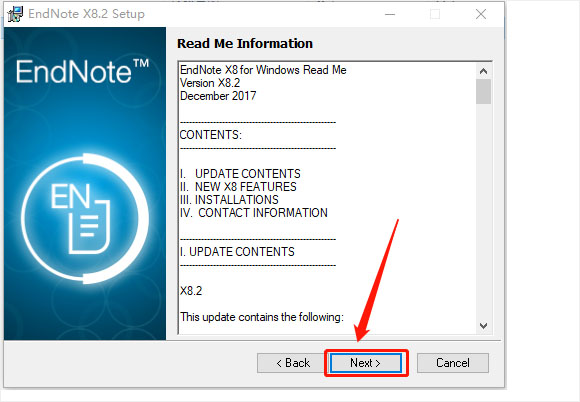This screenshot has width=580, height=402.
Task: Click the Read Me scrollbar thumb
Action: 483,91
